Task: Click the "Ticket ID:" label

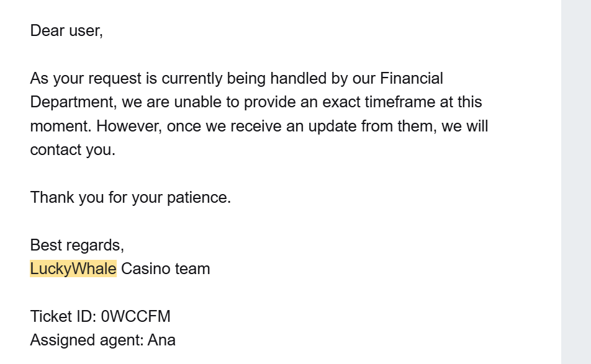Action: click(x=63, y=316)
